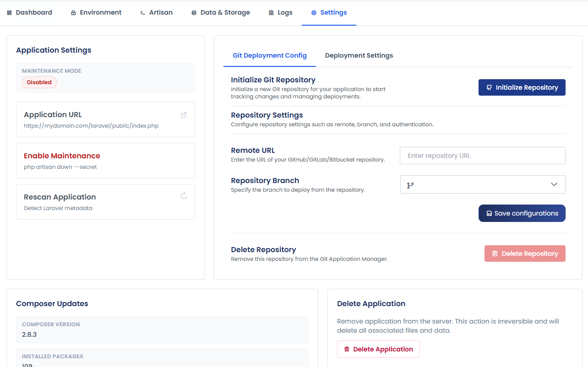Click the Application Settings heading
The height and width of the screenshot is (367, 588).
[54, 50]
